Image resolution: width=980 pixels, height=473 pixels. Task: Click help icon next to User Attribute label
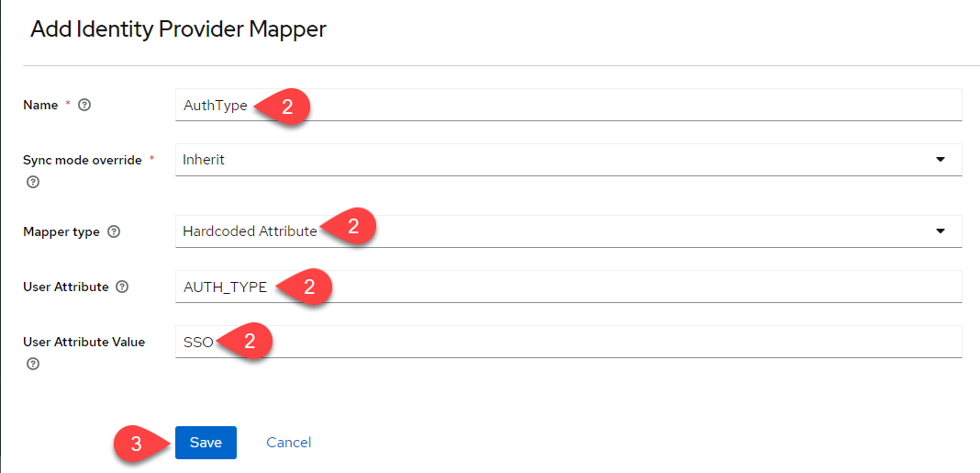coord(123,287)
